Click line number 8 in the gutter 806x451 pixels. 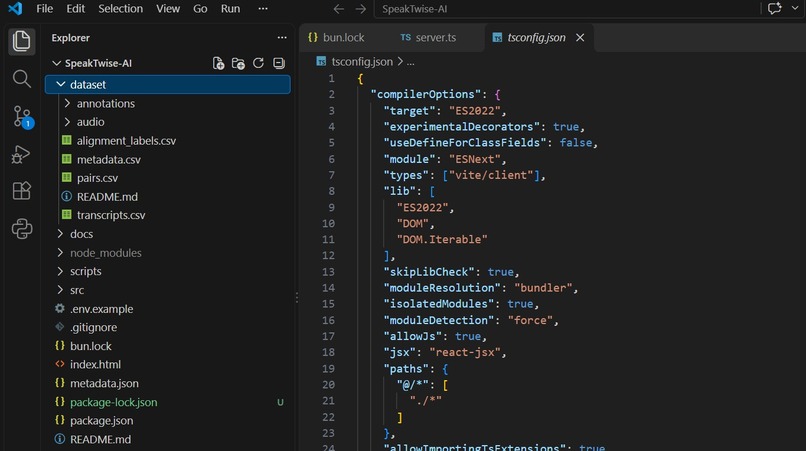pos(332,191)
